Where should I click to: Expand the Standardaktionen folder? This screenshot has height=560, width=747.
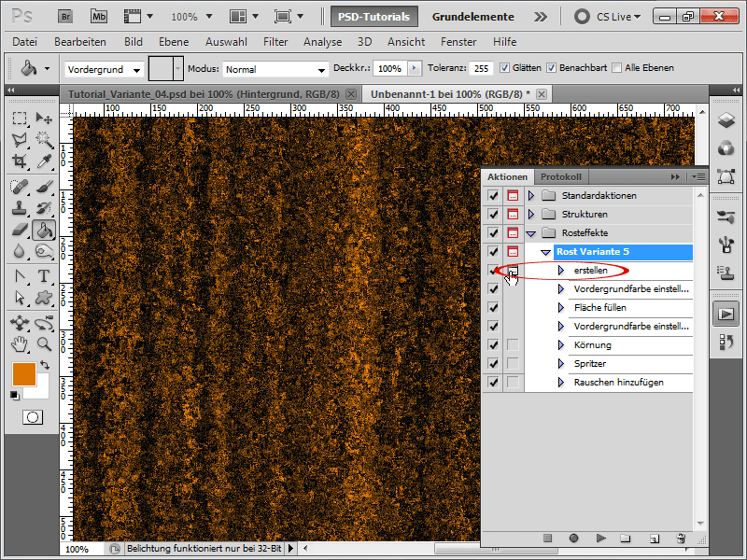pyautogui.click(x=531, y=196)
